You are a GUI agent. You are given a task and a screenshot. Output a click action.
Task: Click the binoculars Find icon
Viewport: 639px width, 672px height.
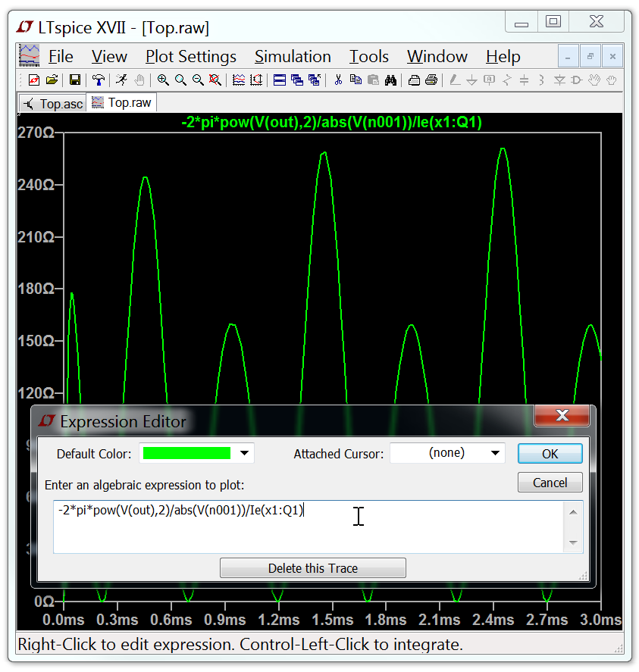point(391,80)
